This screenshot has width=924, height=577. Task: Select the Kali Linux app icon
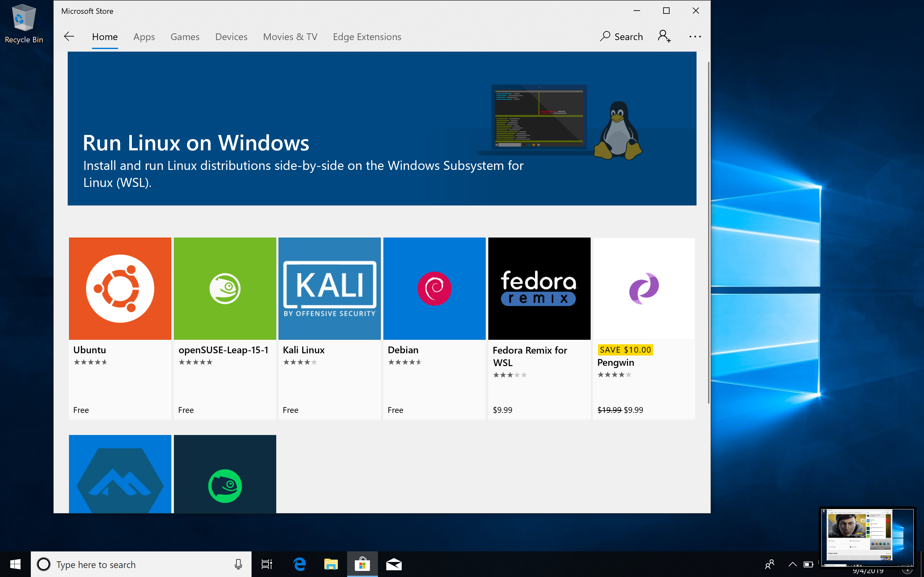point(329,289)
